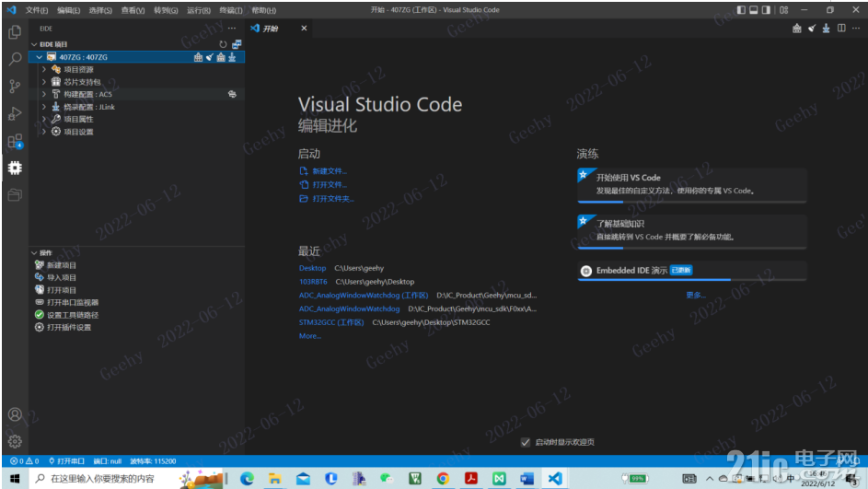Click 导入项目 in 操作 list
The height and width of the screenshot is (489, 868).
pyautogui.click(x=62, y=277)
